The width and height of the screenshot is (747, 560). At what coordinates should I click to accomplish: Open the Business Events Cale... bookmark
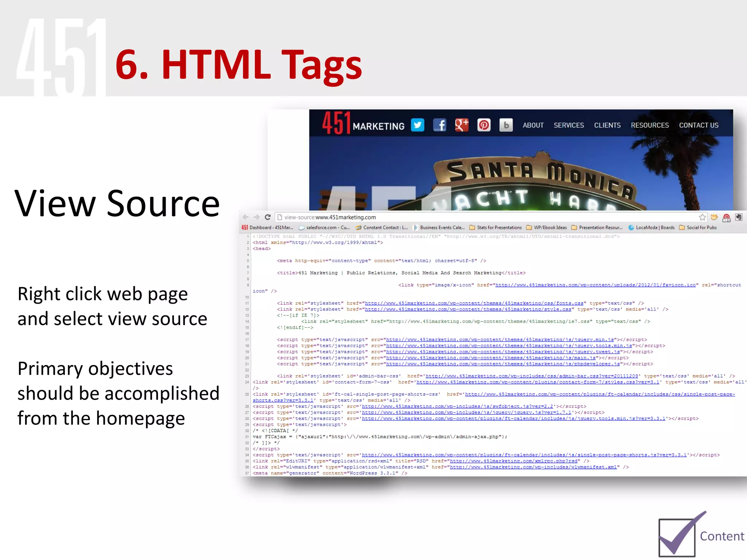pyautogui.click(x=439, y=227)
